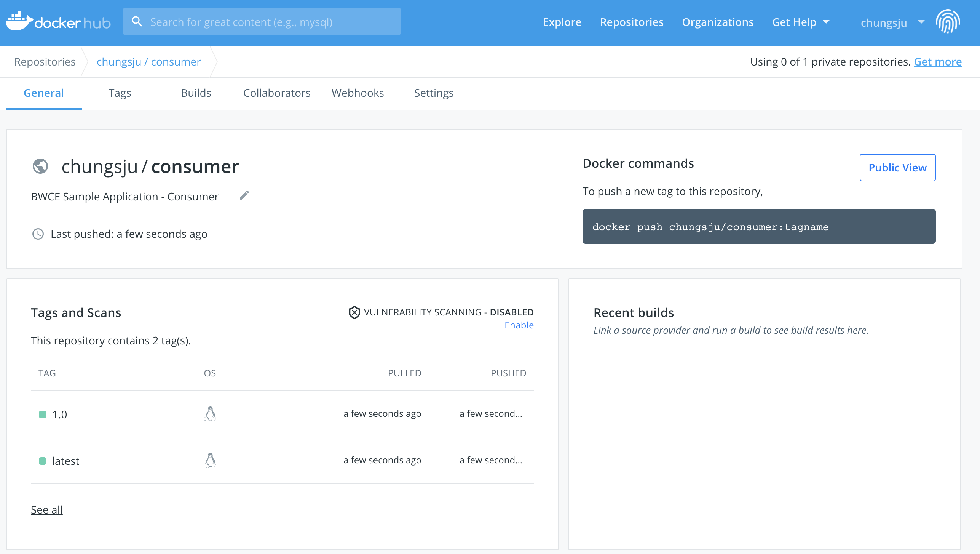Click the chungsju / consumer repository title
Viewport: 980px width, 554px height.
pos(150,167)
